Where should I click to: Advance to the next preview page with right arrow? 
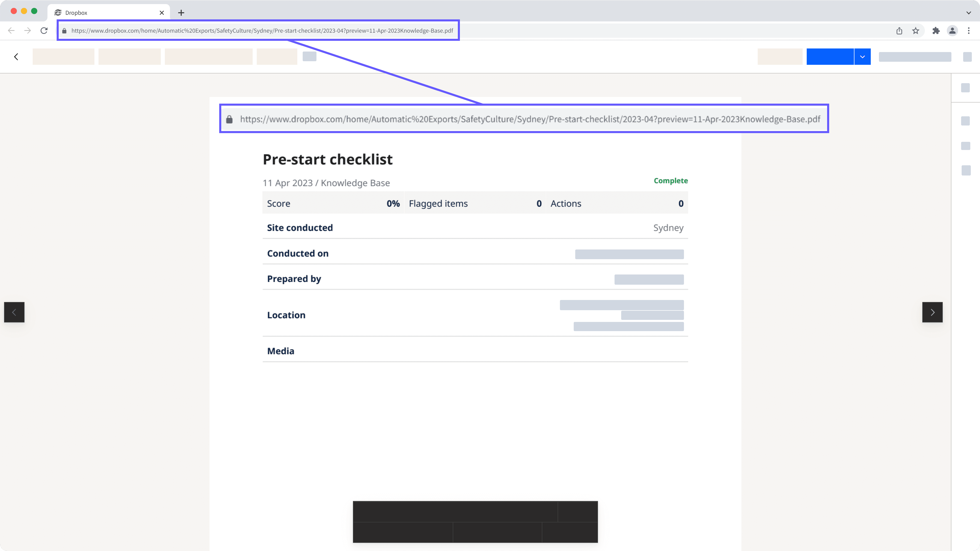932,312
